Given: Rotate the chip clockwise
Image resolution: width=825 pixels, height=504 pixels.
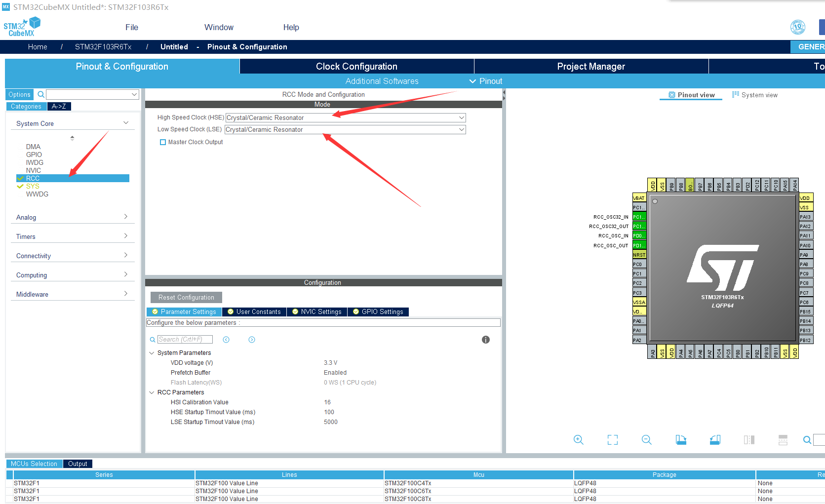Looking at the screenshot, I should coord(681,439).
